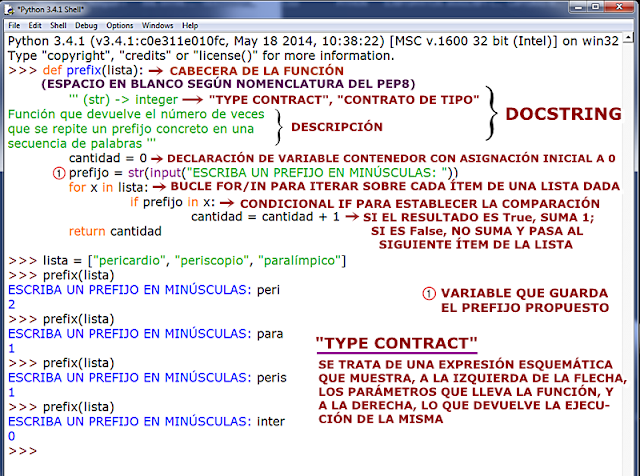The height and width of the screenshot is (476, 640).
Task: Open the Edit menu
Action: [35, 25]
